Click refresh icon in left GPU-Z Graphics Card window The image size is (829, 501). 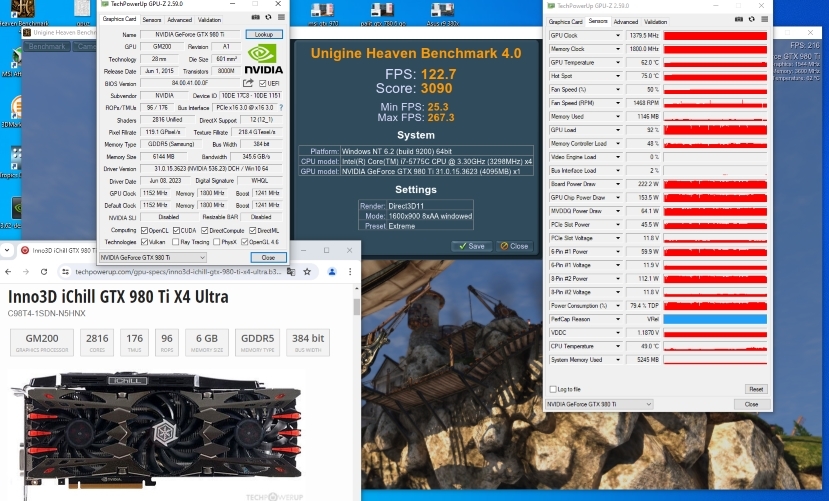coord(269,17)
